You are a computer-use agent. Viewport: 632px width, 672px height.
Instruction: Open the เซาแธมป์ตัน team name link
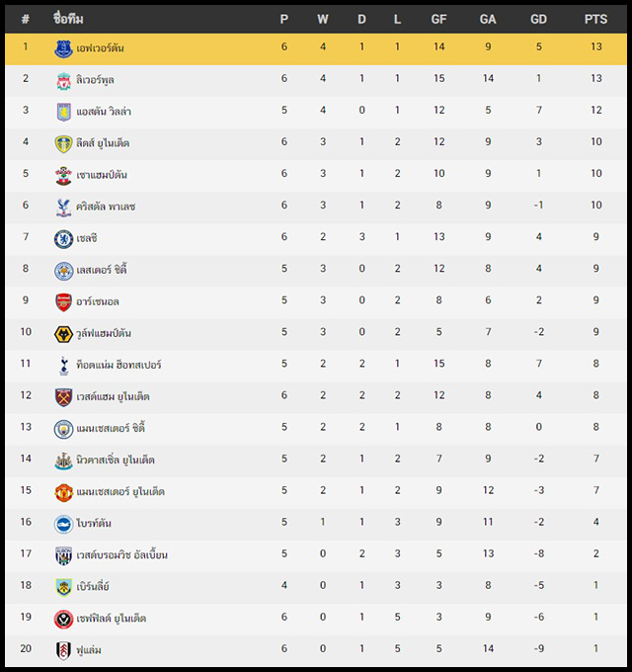point(102,175)
